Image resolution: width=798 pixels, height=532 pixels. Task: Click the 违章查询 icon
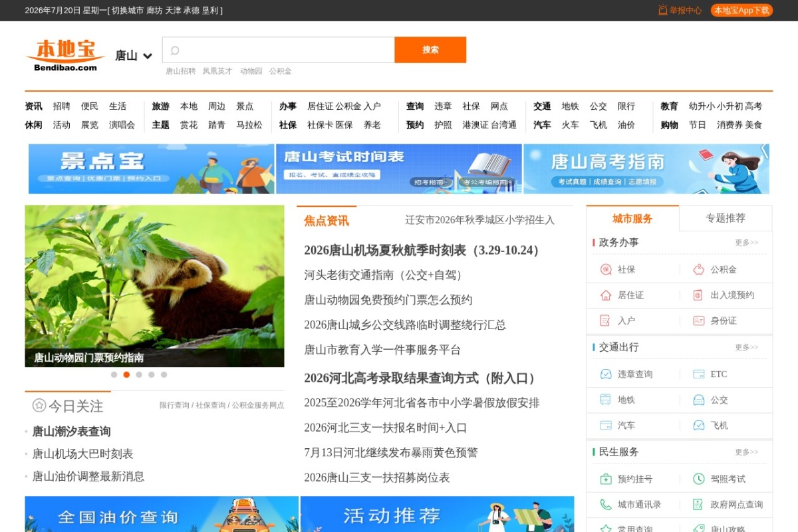coord(606,374)
